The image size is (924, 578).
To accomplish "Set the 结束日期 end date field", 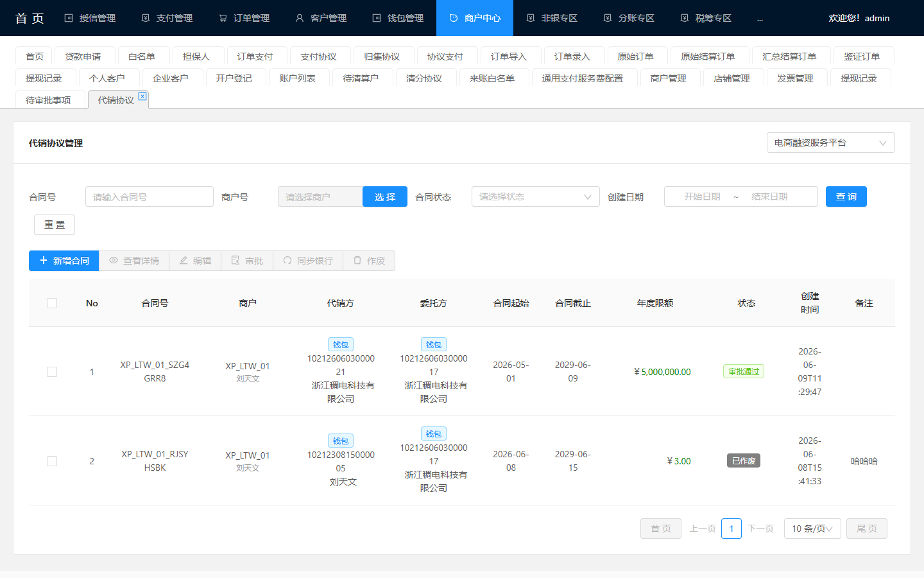I will (769, 197).
